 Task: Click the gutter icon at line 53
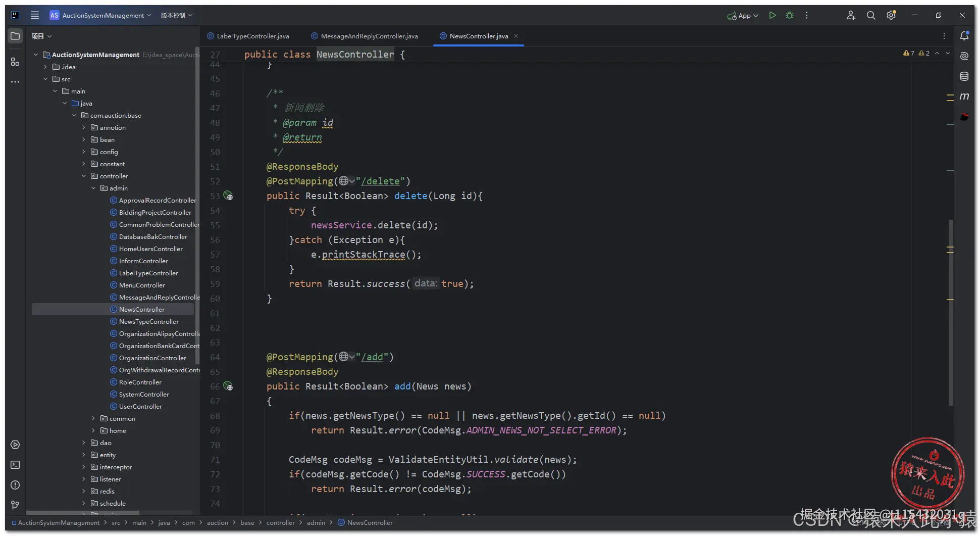[228, 196]
